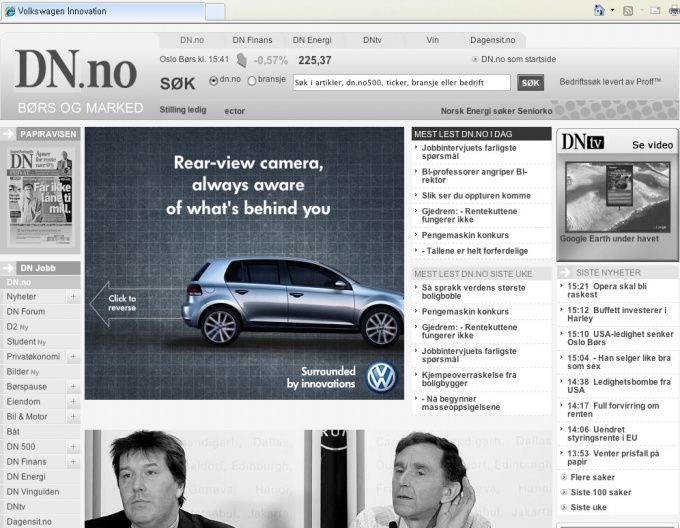Click bullet icon beside DN.no som startside
Viewport: 680px width, 528px height.
coord(475,59)
